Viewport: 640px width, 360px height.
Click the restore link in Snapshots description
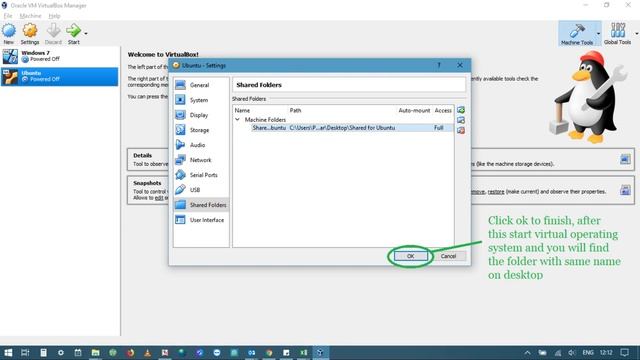tap(496, 191)
